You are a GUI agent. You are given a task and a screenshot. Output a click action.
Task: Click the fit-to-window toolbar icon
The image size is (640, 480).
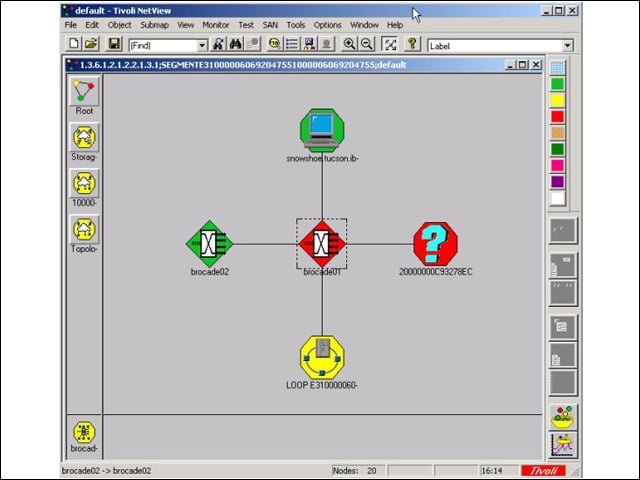(x=390, y=44)
